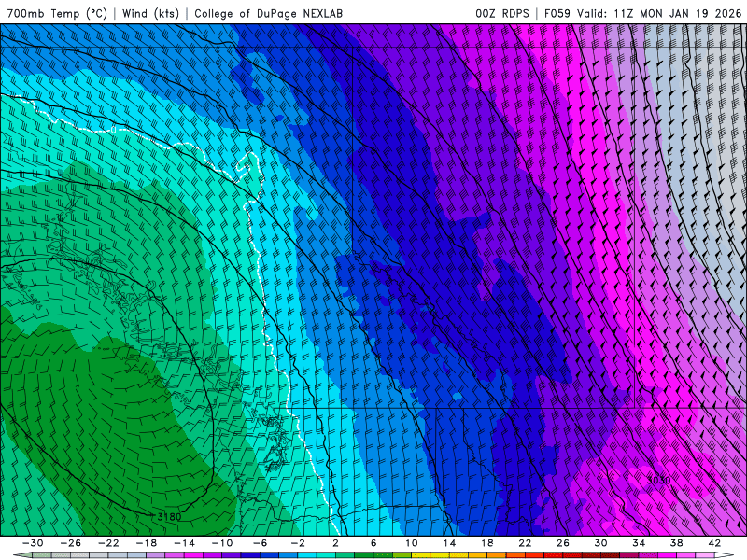This screenshot has width=747, height=560.
Task: Click the 3030 height contour label
Action: (x=658, y=481)
